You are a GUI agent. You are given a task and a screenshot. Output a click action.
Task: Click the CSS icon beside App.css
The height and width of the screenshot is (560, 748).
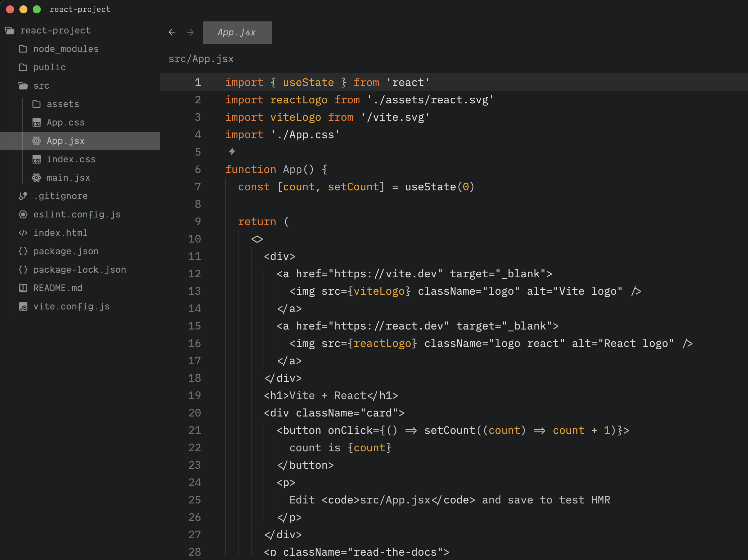[36, 122]
